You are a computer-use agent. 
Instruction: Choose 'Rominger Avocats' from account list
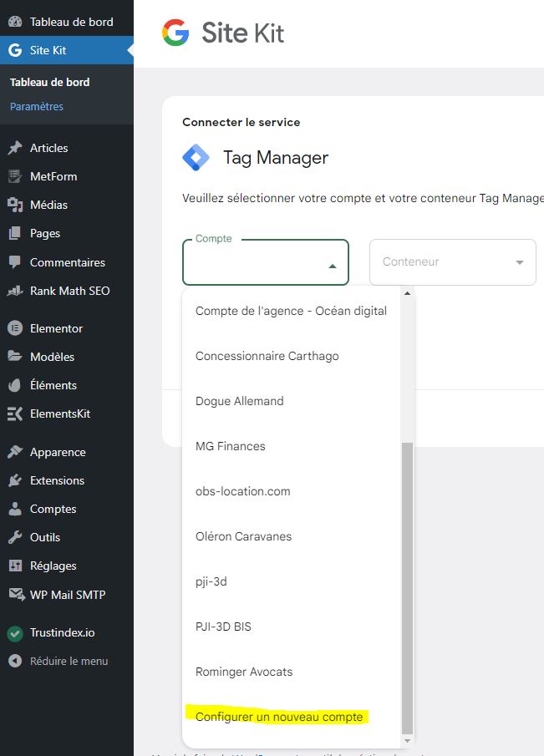[244, 672]
